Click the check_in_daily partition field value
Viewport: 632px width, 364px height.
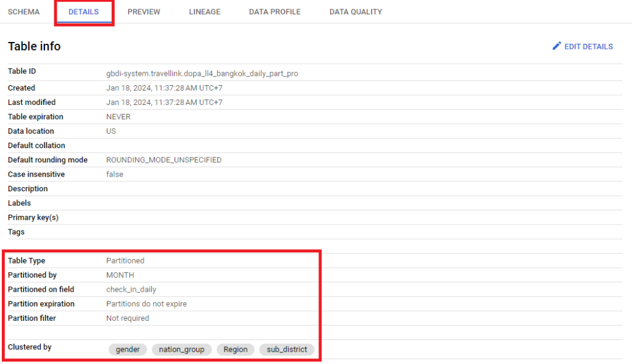[x=131, y=289]
